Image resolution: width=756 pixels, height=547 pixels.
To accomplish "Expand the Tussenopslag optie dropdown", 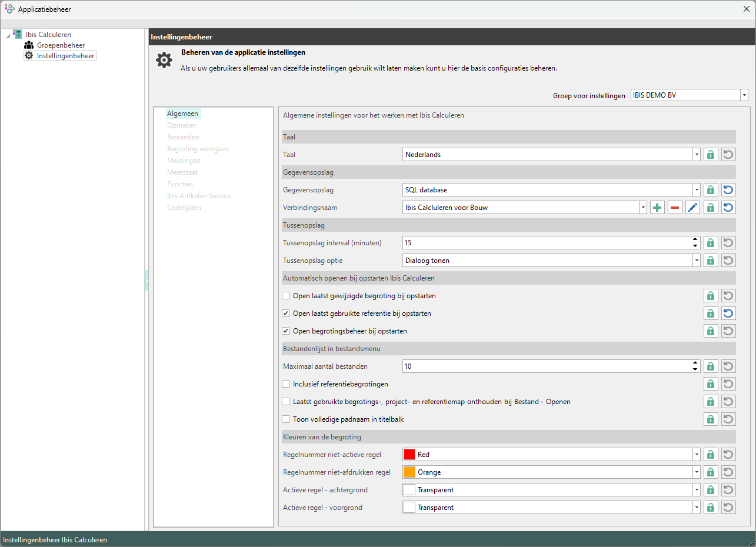I will 697,261.
